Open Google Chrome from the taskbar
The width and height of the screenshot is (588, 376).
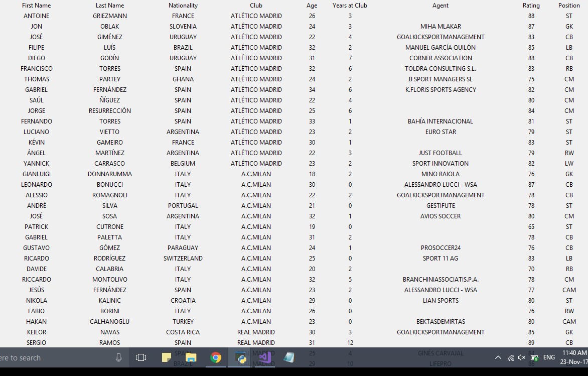coord(216,357)
